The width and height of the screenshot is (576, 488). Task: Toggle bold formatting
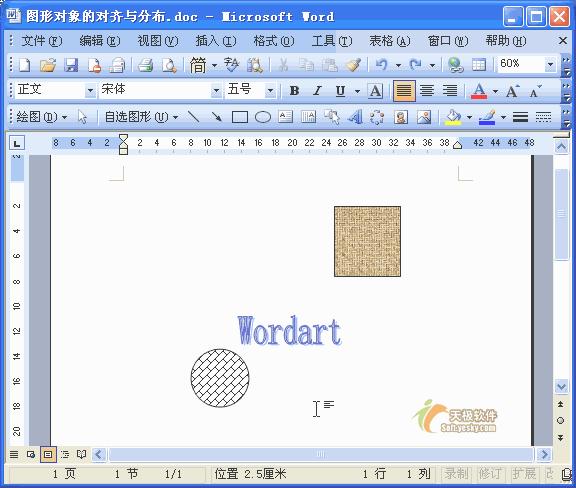coord(294,90)
